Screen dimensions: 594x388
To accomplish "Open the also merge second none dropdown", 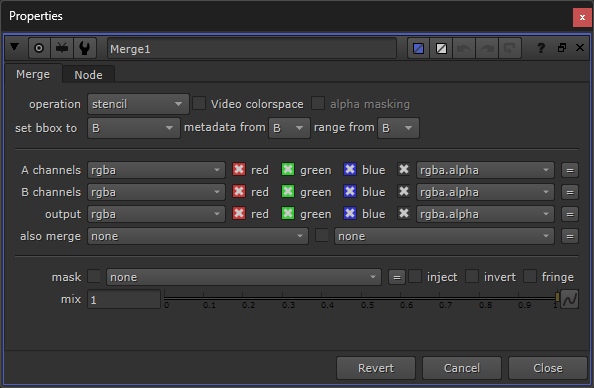I will pyautogui.click(x=444, y=236).
